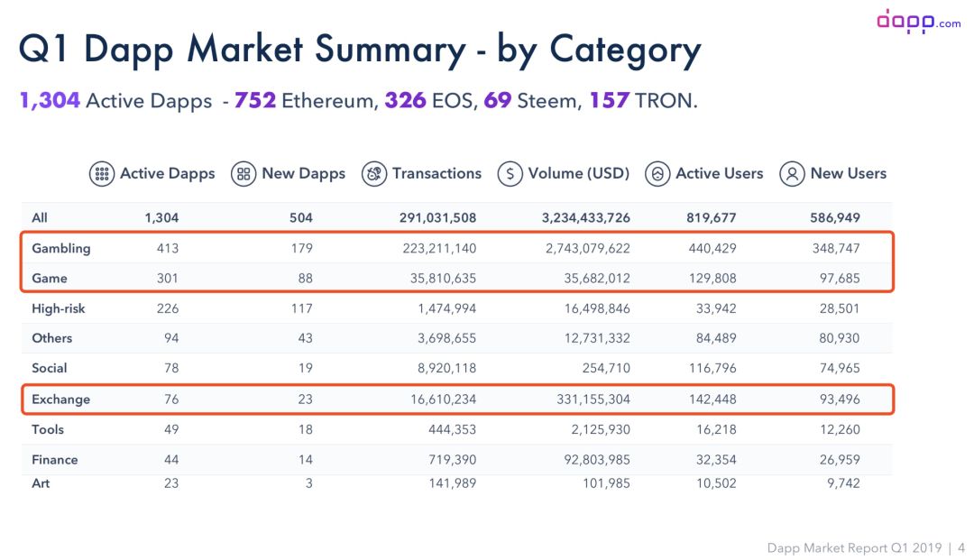Screen dimensions: 974x560
Task: Select the Active Users column header
Action: pos(720,174)
